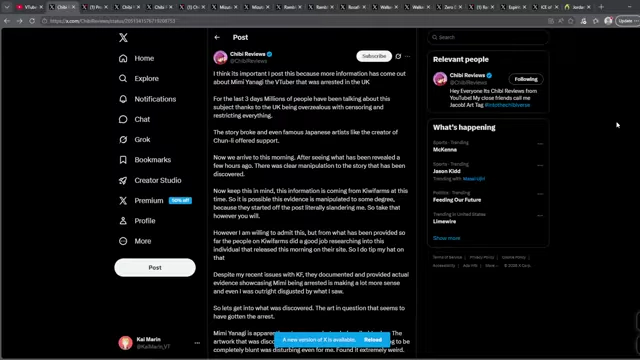Screen dimensions: 640x360
Task: Open Chat in the sidebar
Action: coord(134,119)
